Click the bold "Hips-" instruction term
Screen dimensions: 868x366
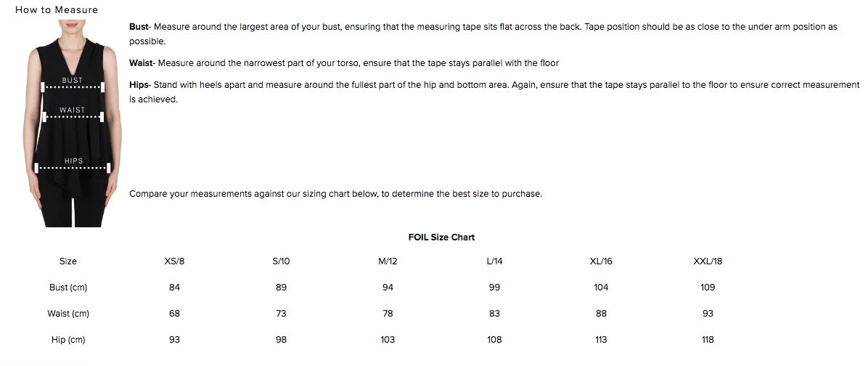tap(140, 85)
